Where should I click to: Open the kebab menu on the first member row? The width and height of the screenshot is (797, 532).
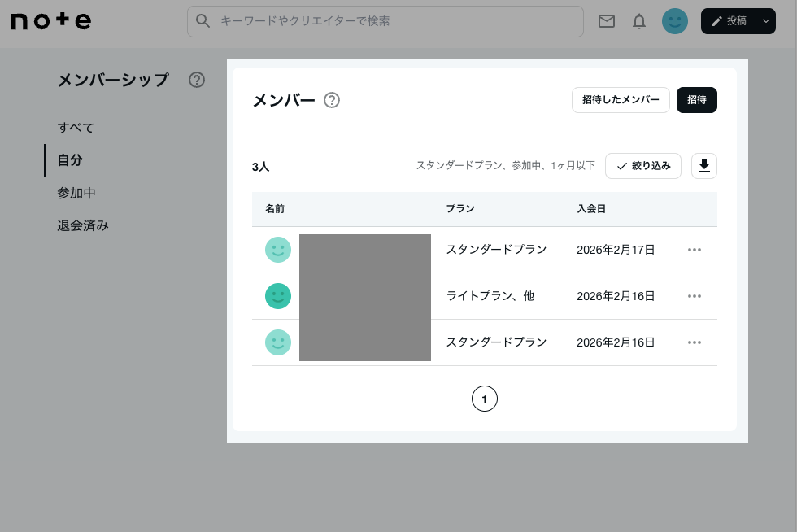pos(695,250)
